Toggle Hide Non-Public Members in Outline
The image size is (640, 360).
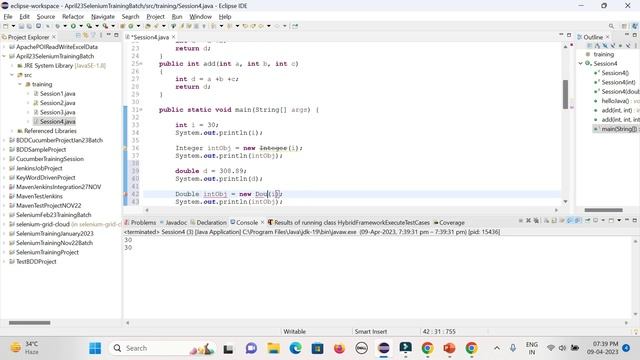pos(620,45)
